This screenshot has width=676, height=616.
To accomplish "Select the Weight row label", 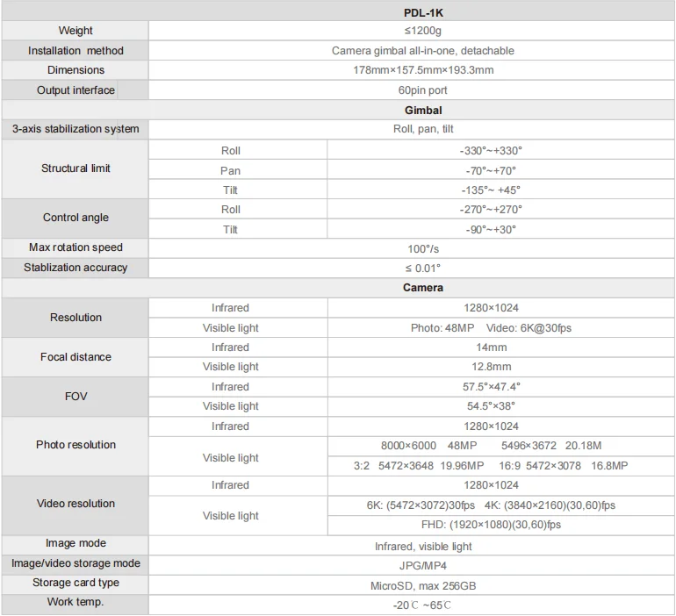I will 76,32.
